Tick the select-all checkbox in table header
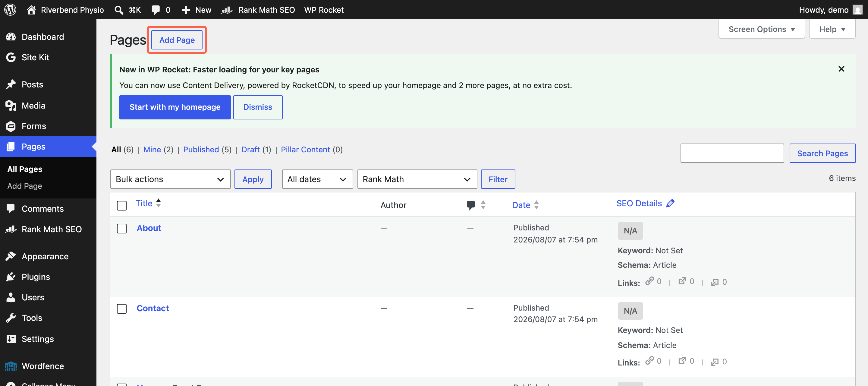Viewport: 868px width, 386px height. tap(122, 205)
